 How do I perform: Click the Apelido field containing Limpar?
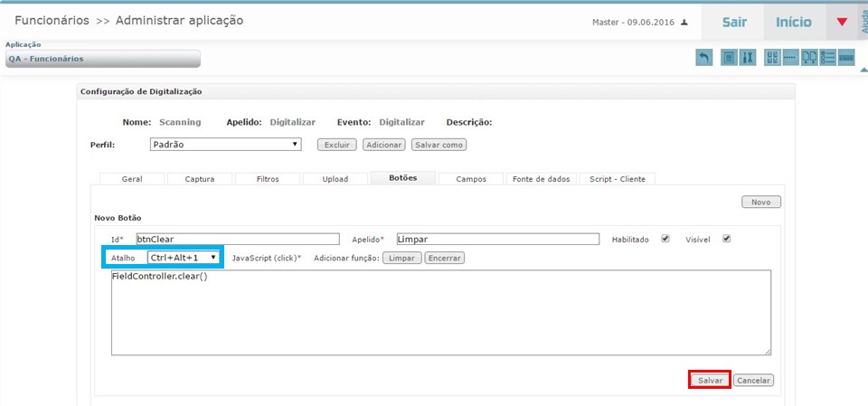[497, 240]
